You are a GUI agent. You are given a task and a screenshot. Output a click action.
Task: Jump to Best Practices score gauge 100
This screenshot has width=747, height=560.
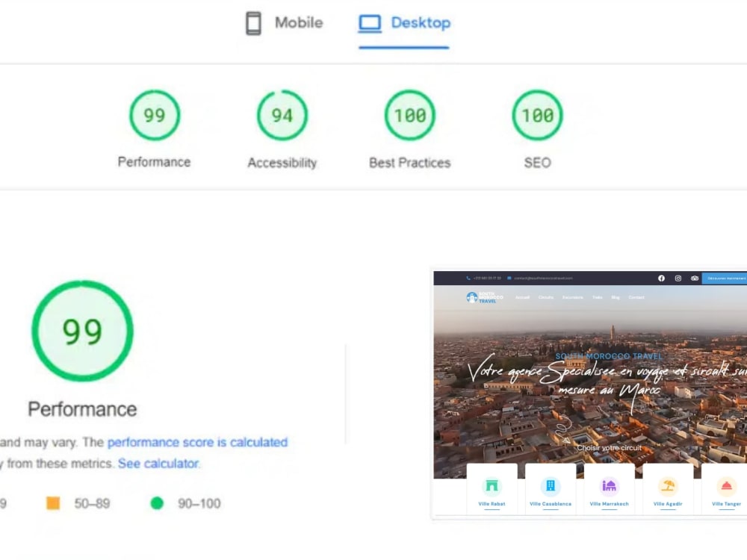[x=409, y=115]
